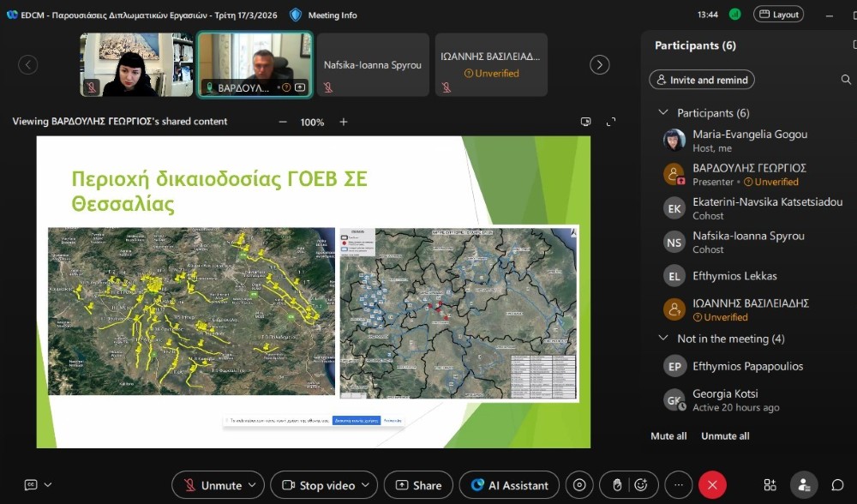Click the raise hand icon
857x504 pixels.
(616, 485)
